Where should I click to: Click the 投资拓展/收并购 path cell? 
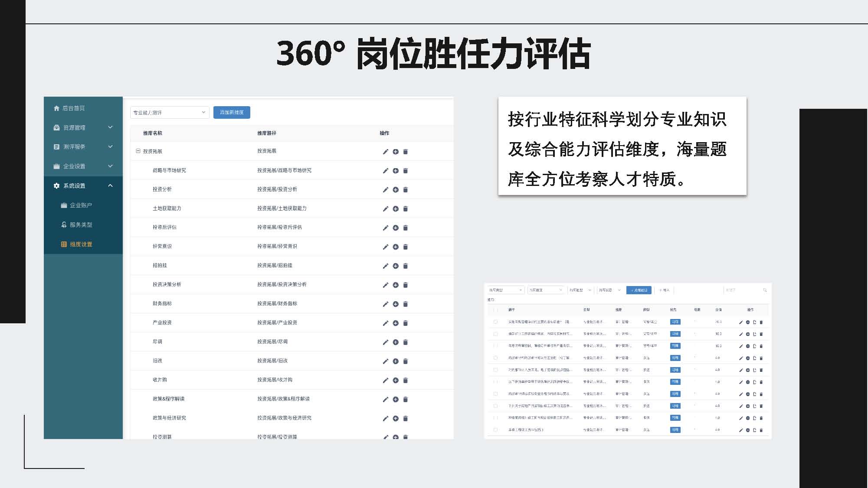tap(275, 380)
